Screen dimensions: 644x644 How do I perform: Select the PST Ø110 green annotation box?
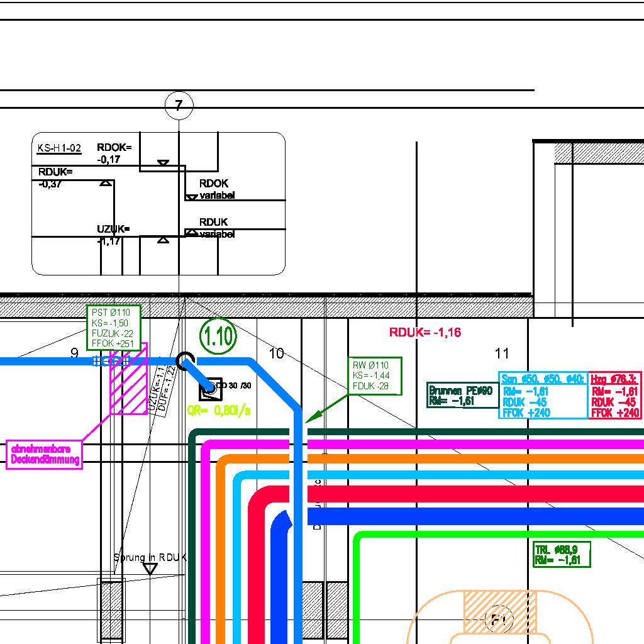click(113, 328)
